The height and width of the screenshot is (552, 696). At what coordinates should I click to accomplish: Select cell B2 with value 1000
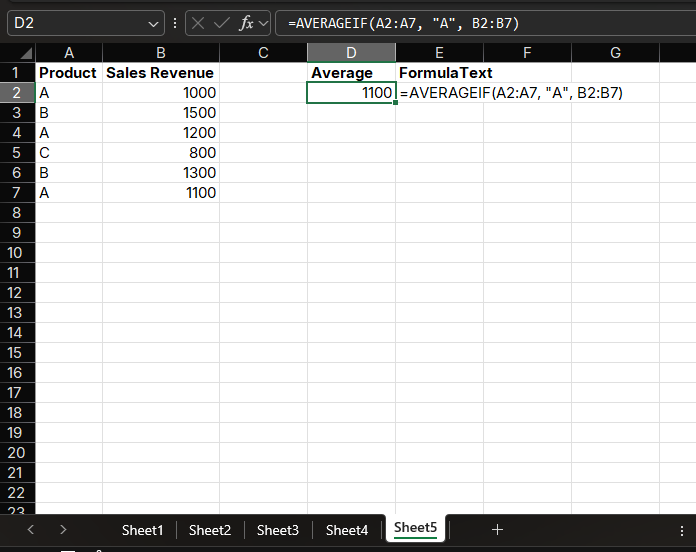click(161, 93)
